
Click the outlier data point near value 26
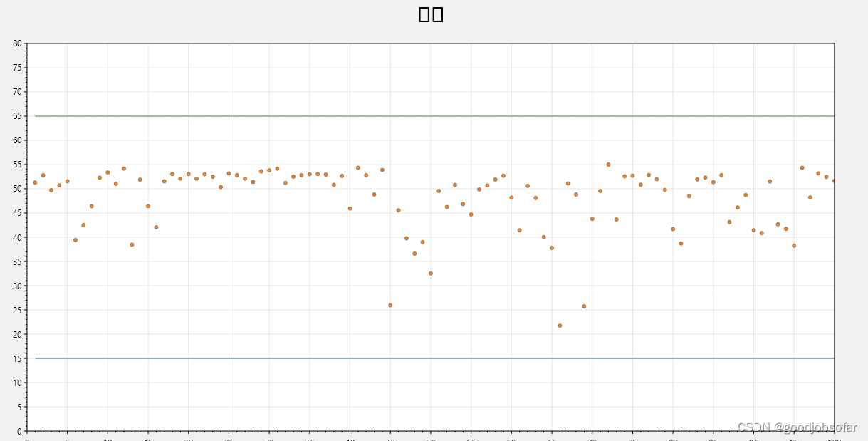(x=390, y=305)
